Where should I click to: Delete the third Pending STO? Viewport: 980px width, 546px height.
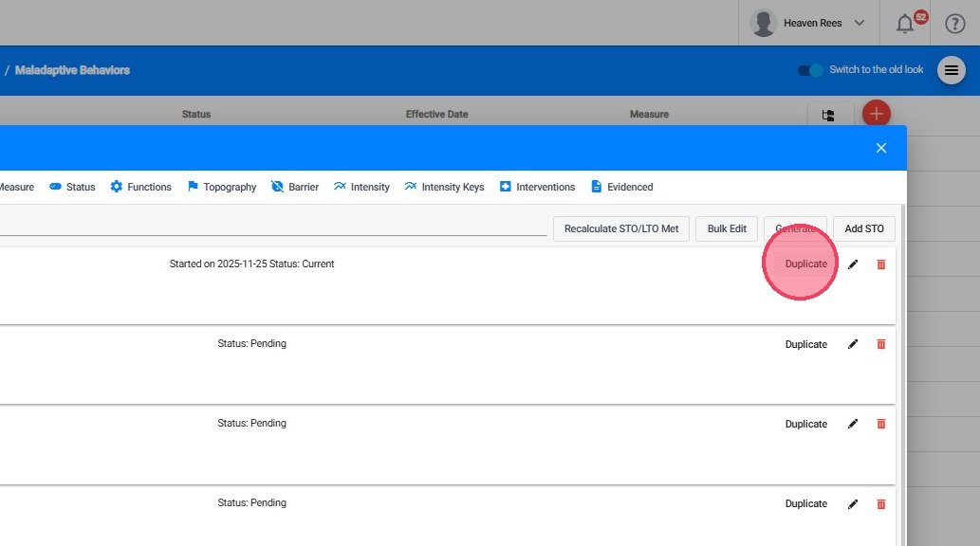(881, 504)
